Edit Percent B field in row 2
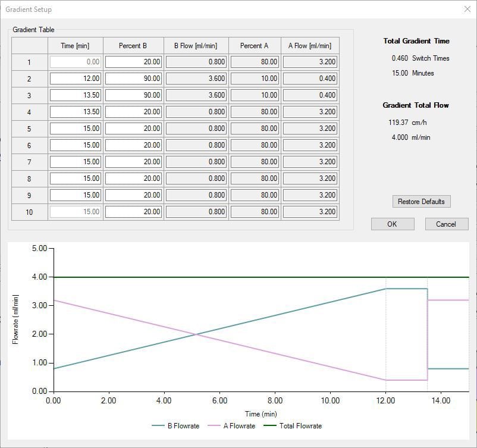The width and height of the screenshot is (477, 448). point(134,79)
